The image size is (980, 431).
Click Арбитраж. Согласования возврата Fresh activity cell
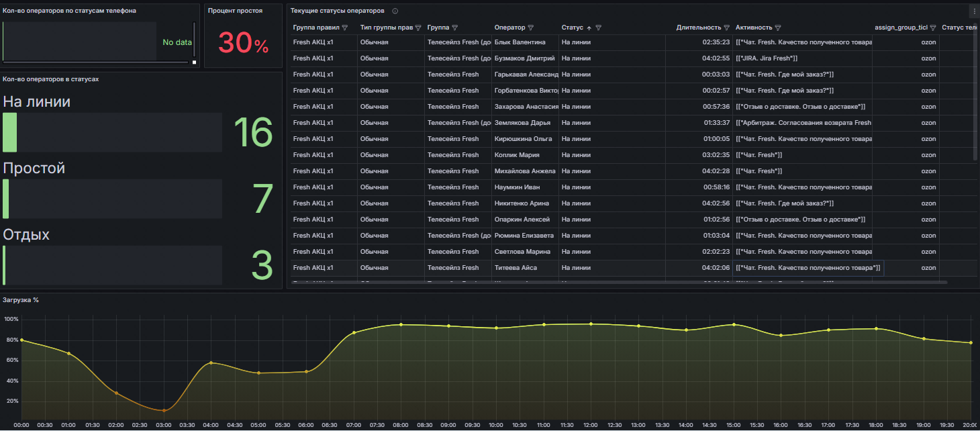(x=803, y=123)
